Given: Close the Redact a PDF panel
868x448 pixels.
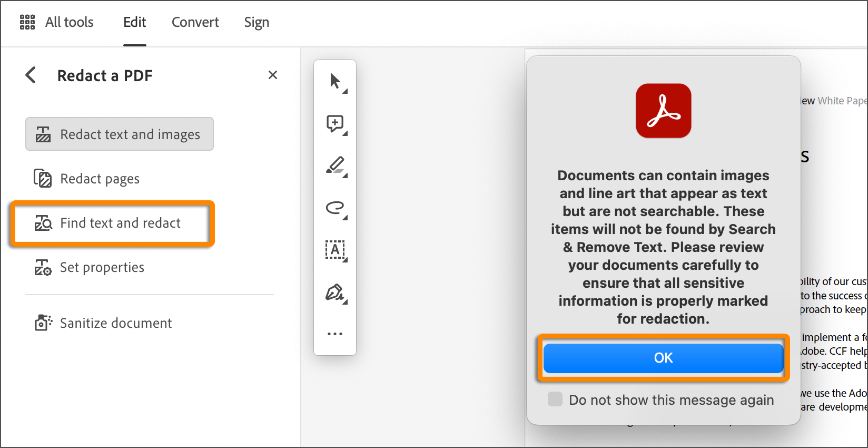Looking at the screenshot, I should point(272,75).
